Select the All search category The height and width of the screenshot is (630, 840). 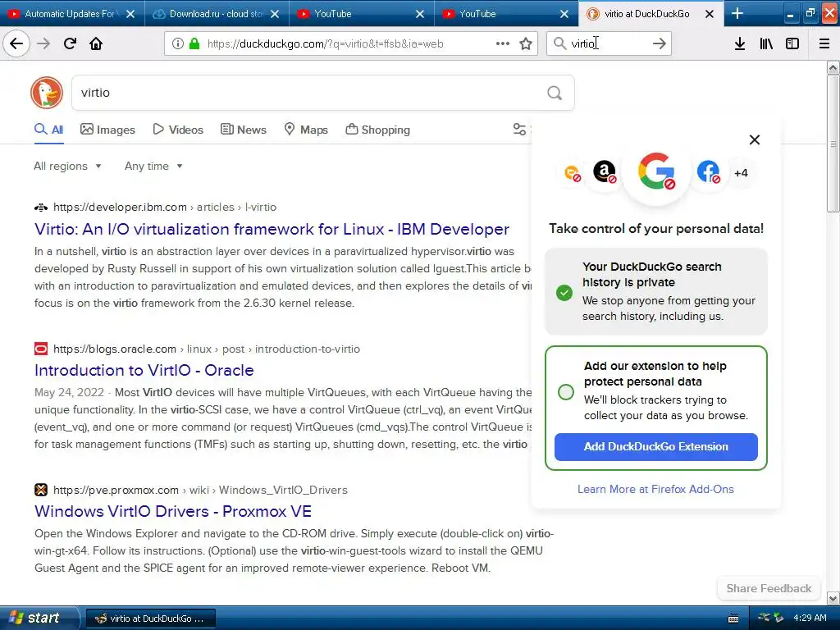(x=48, y=130)
